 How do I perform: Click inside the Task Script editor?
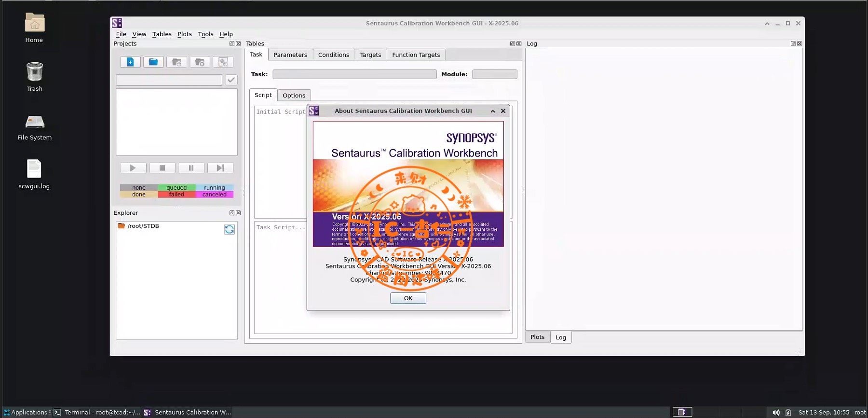point(383,277)
